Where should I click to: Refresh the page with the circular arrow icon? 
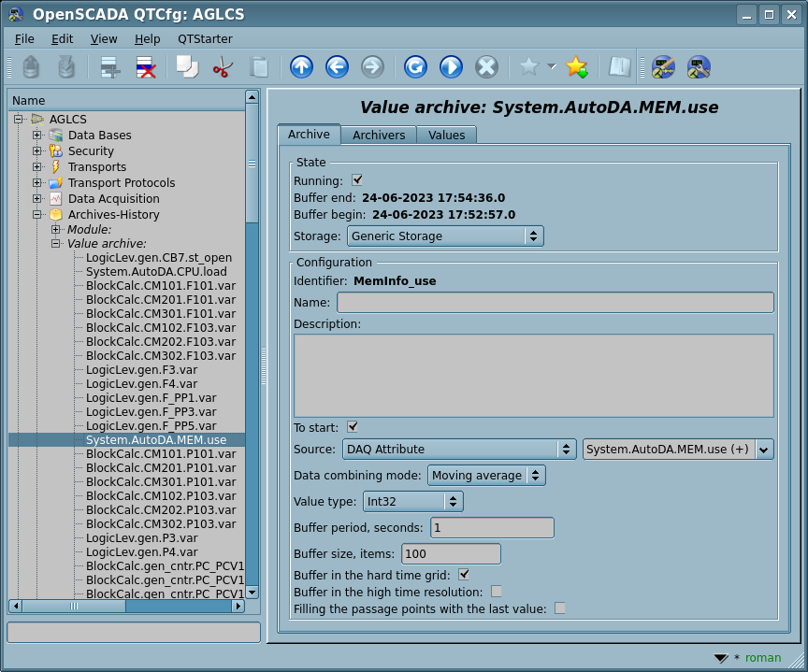[415, 67]
